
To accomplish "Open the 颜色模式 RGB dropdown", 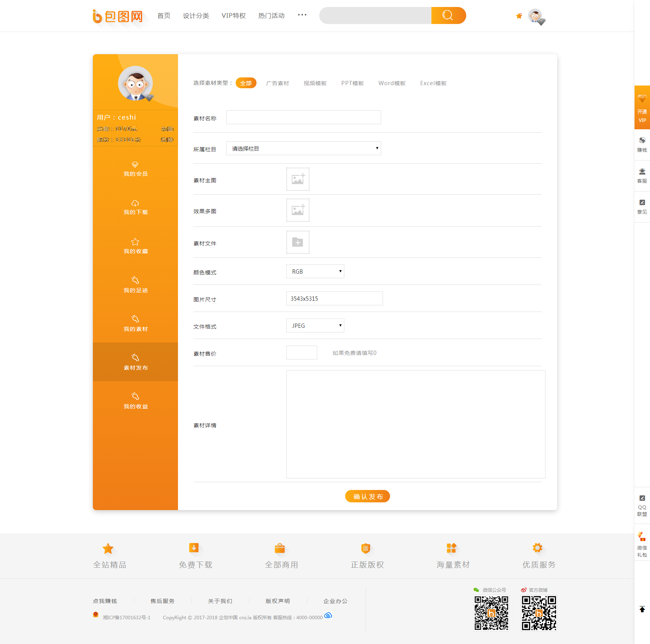I will coord(315,271).
